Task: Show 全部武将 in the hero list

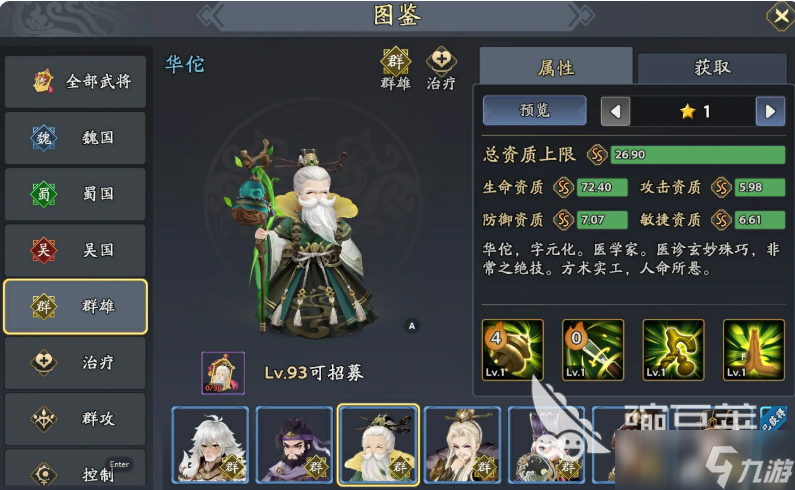Action: tap(75, 81)
